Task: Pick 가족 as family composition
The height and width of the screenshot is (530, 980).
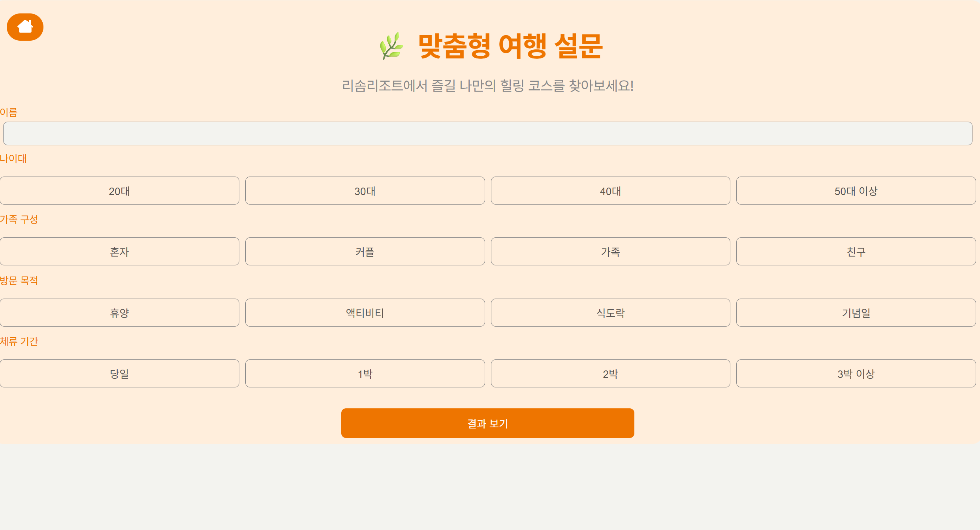Action: (610, 252)
